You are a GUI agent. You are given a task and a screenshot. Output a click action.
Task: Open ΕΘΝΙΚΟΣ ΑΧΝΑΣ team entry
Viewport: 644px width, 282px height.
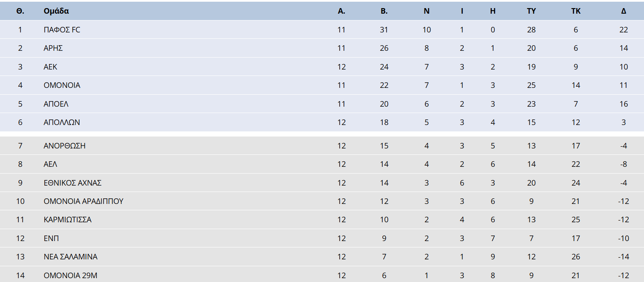pyautogui.click(x=72, y=183)
